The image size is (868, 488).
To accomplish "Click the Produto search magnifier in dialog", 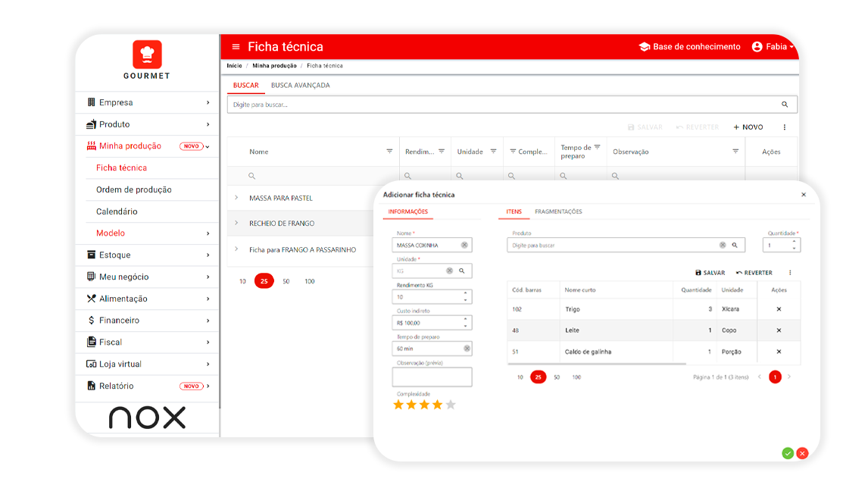I will pos(735,245).
